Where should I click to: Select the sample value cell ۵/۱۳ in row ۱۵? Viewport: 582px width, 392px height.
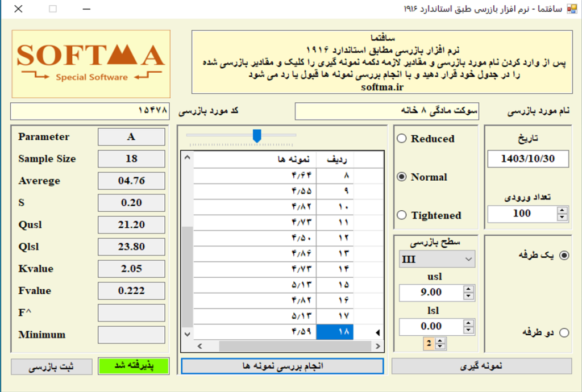tap(255, 285)
